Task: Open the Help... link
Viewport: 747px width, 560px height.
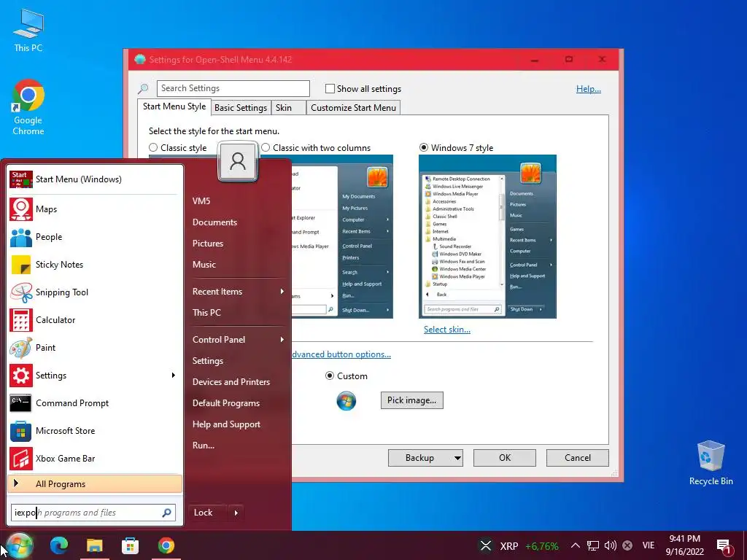Action: point(589,89)
